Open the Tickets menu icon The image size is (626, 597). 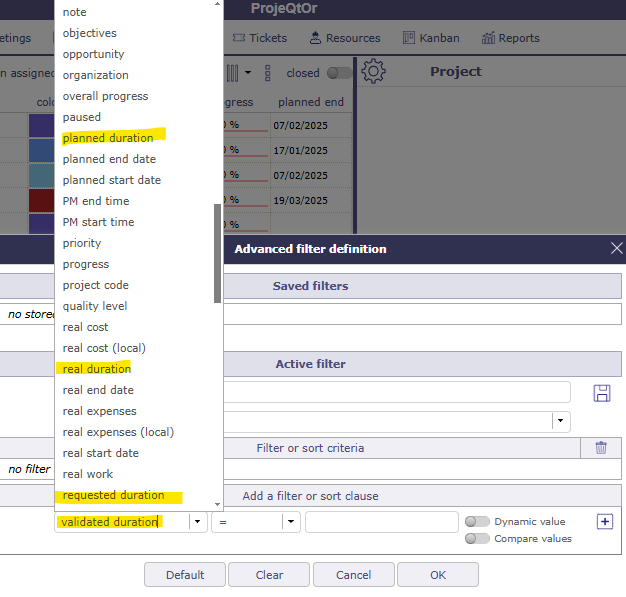[239, 38]
